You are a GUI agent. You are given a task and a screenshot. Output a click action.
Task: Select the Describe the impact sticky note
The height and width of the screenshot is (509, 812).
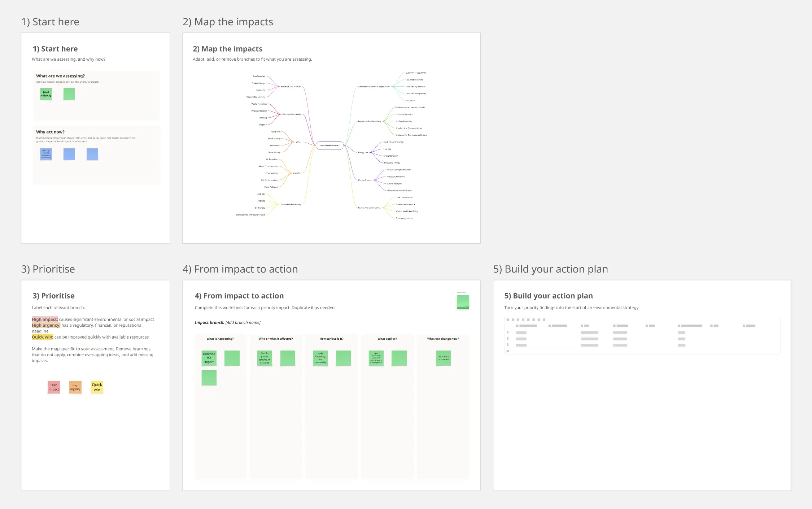pos(209,358)
